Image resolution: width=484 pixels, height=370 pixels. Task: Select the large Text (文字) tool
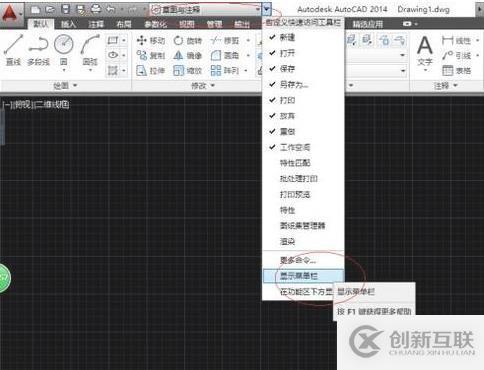click(425, 51)
